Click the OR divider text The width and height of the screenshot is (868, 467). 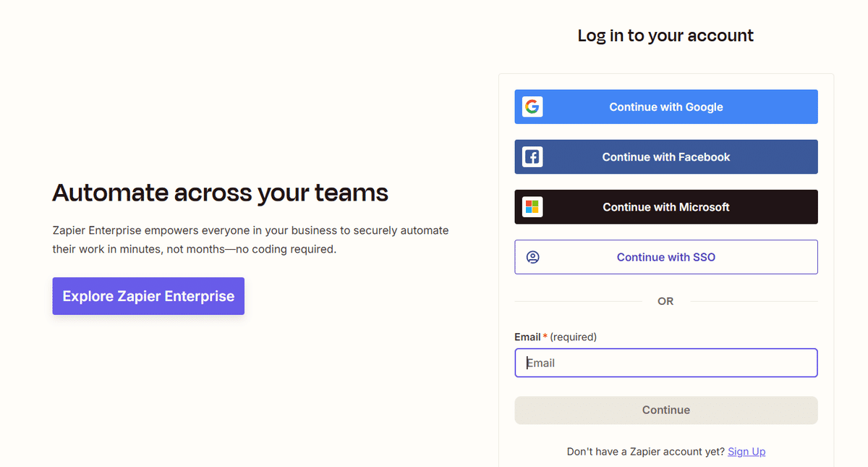665,301
